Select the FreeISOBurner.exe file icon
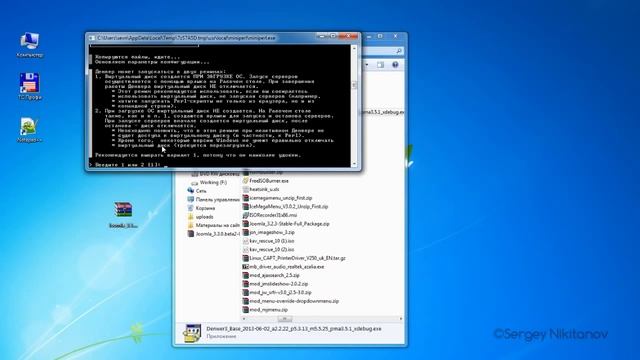Viewport: 640px width, 360px height. click(245, 180)
